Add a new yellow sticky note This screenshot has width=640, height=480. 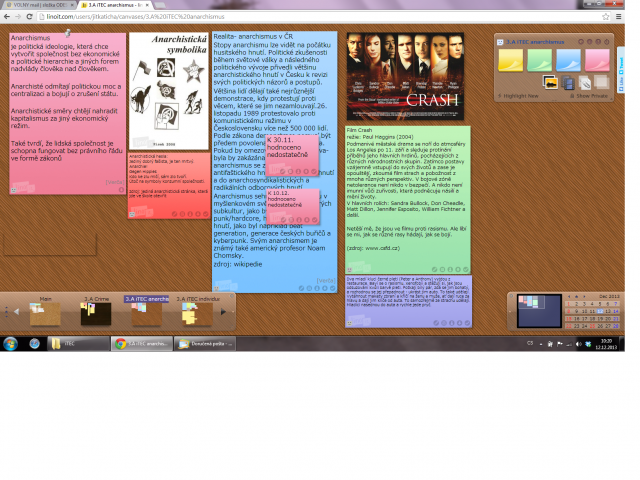click(x=510, y=60)
